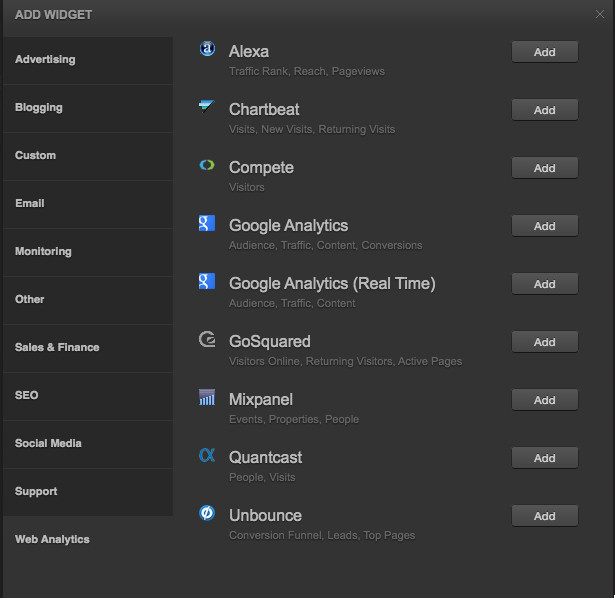Click the GoSquared widget title
The height and width of the screenshot is (598, 615).
tap(269, 342)
